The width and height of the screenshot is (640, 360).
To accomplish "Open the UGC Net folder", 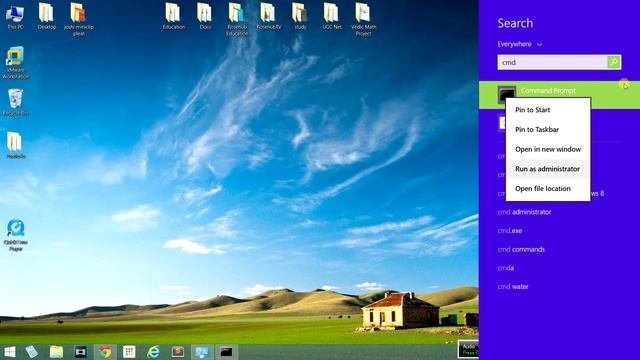I will [331, 16].
